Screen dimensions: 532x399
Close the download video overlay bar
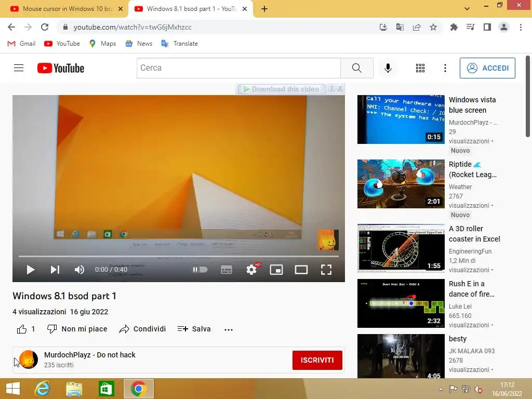pyautogui.click(x=340, y=88)
